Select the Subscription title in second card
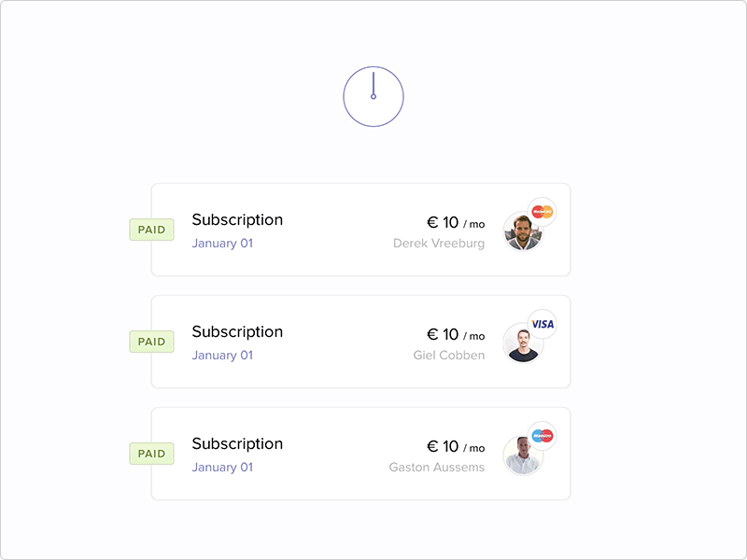The image size is (747, 560). tap(237, 332)
